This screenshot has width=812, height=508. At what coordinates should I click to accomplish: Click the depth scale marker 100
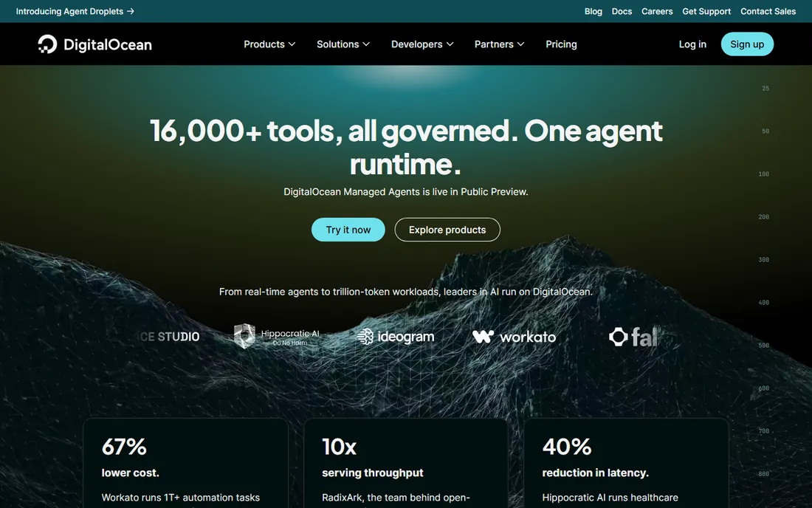click(763, 174)
